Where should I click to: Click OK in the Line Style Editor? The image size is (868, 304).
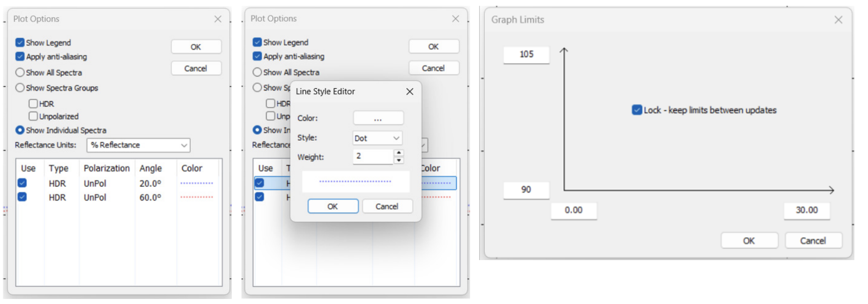pos(332,206)
